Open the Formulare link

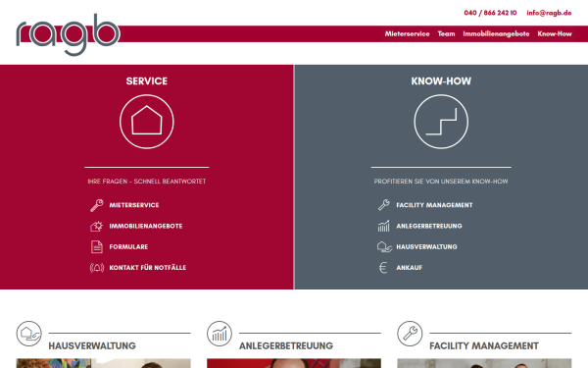[128, 246]
